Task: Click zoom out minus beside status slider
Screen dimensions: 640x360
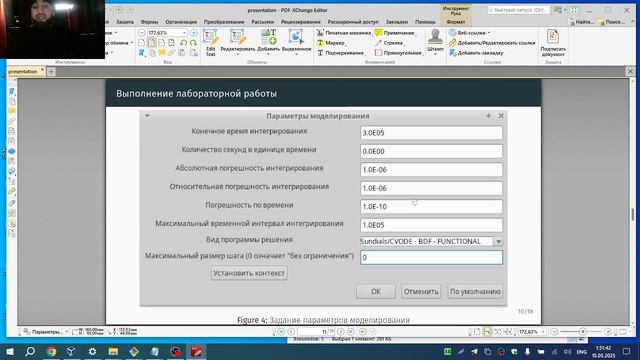Action: (x=554, y=332)
